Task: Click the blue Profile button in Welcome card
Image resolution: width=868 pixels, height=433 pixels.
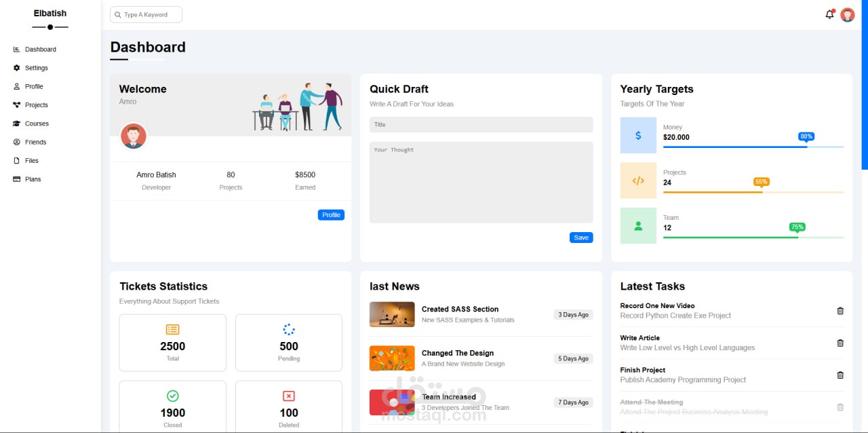Action: click(x=331, y=214)
